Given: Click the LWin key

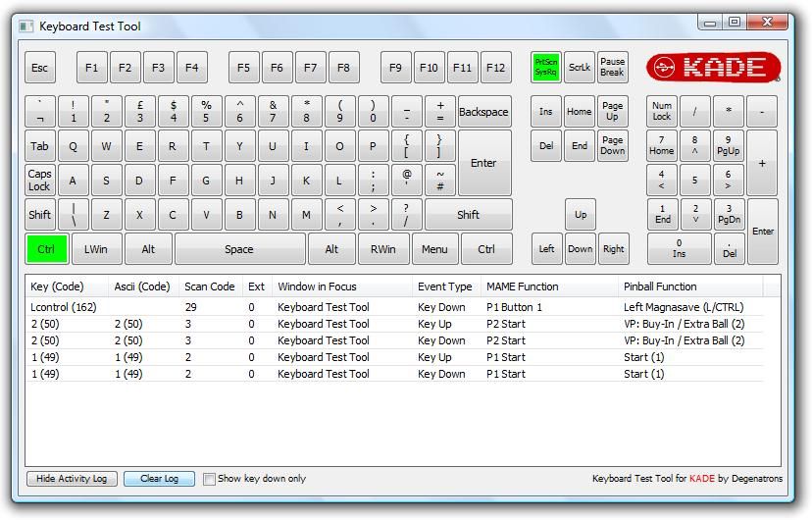Looking at the screenshot, I should point(96,249).
